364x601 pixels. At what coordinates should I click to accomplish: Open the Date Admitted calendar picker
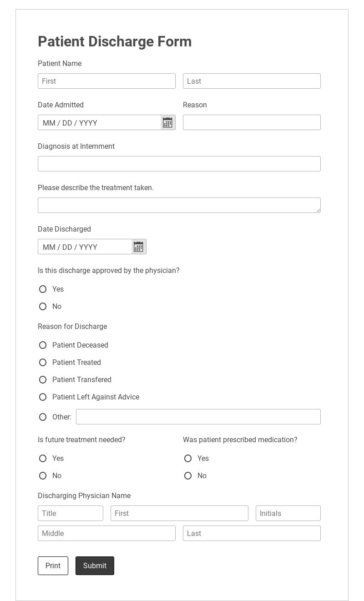coord(167,122)
